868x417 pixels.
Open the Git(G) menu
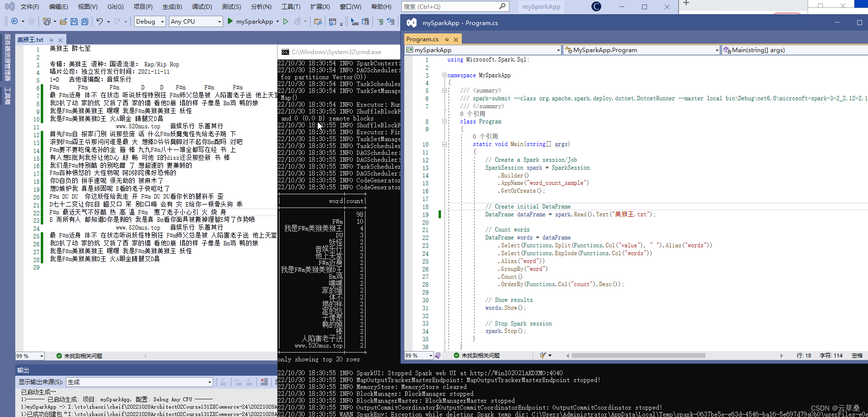115,6
